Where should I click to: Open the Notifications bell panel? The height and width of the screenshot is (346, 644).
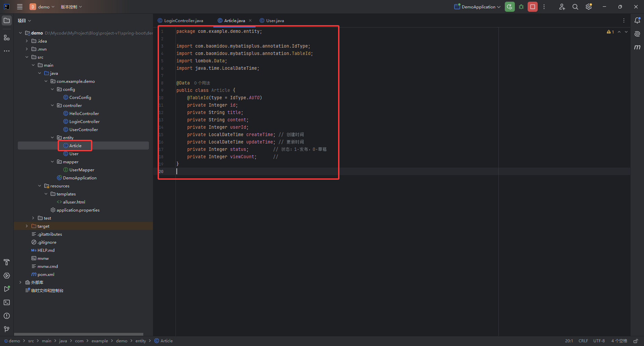coord(637,20)
